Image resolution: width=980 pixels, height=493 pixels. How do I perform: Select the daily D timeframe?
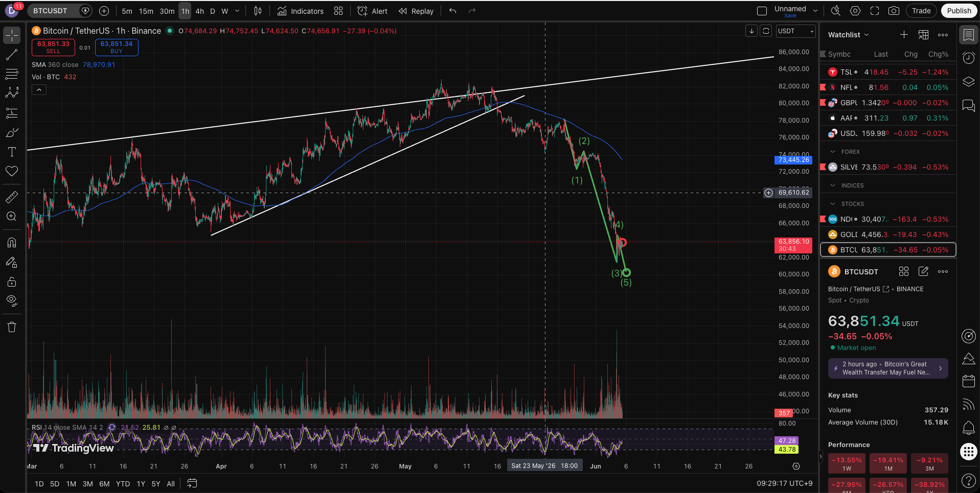point(213,11)
